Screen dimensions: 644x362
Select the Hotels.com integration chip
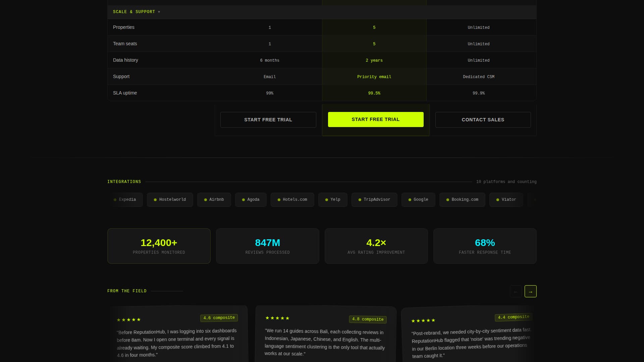pyautogui.click(x=292, y=200)
